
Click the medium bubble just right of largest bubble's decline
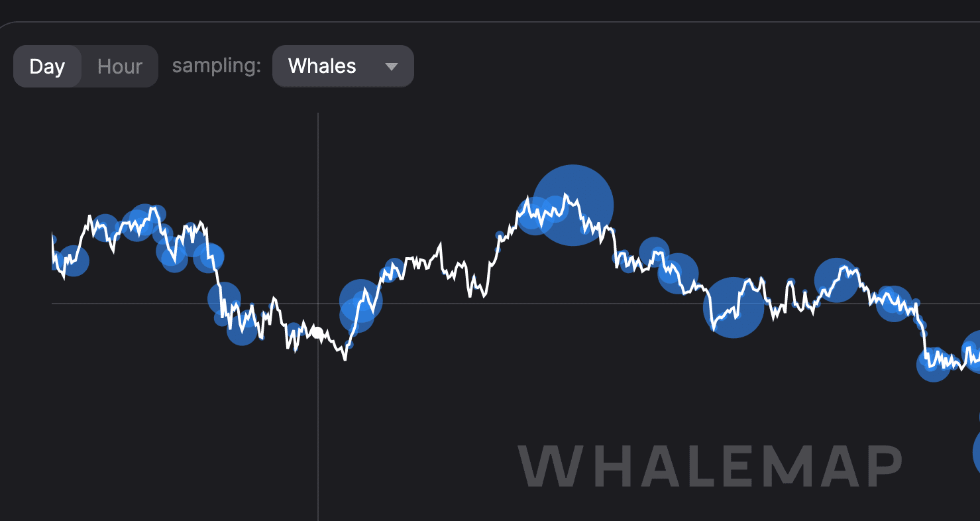[x=678, y=272]
